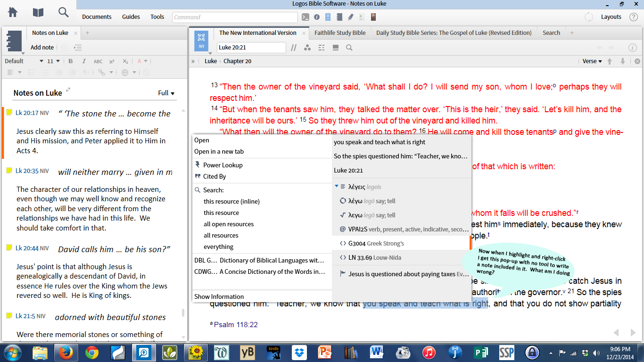The height and width of the screenshot is (362, 644).
Task: Apply italic formatting in notes toolbar
Action: coord(84,61)
